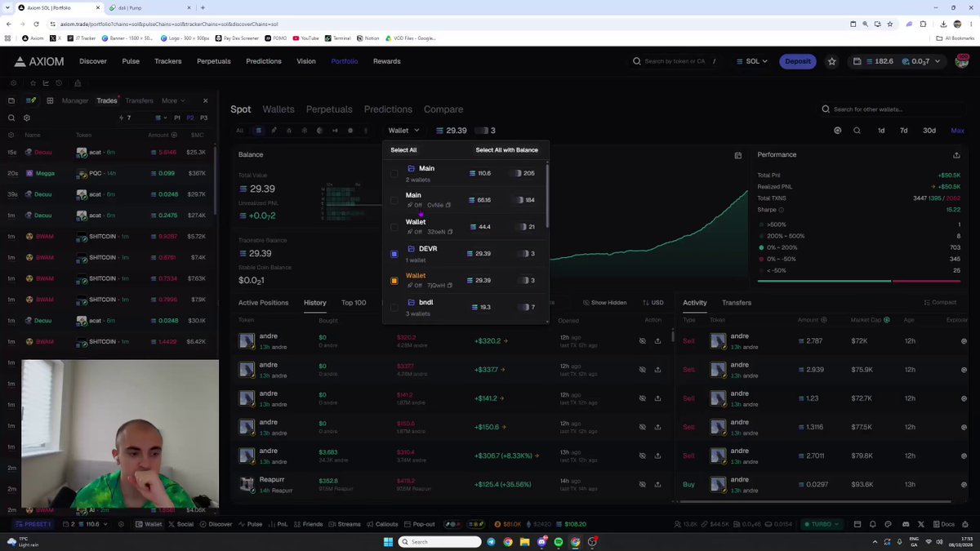Hide the Reapurr history position
Screen dimensions: 980x551
click(643, 485)
